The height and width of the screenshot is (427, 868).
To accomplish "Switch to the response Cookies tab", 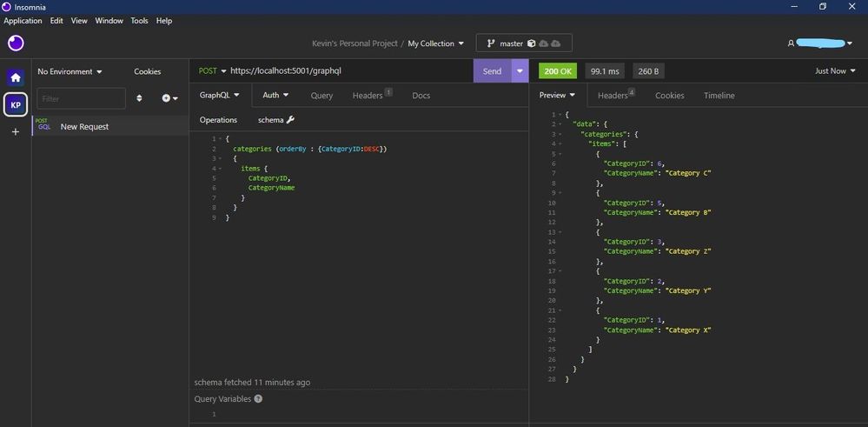I will point(670,96).
